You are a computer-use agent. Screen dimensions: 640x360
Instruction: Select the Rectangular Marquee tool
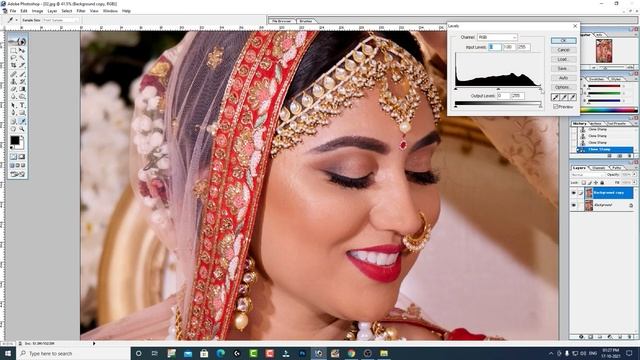pyautogui.click(x=13, y=50)
